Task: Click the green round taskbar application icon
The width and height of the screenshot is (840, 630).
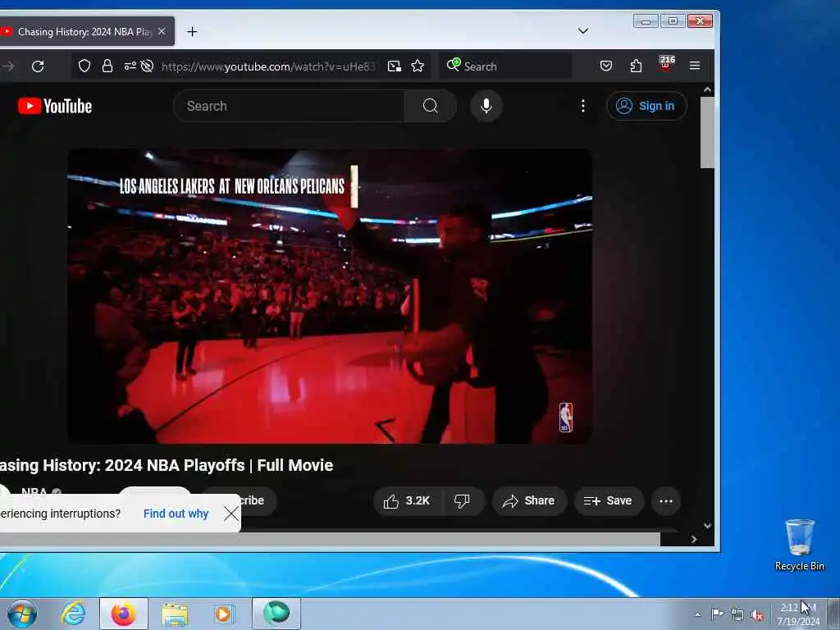Action: point(276,614)
